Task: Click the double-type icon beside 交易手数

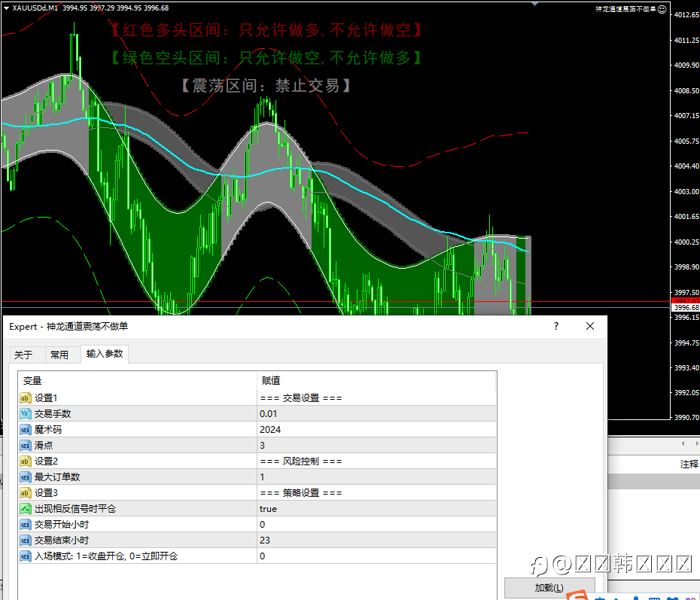Action: (26, 414)
